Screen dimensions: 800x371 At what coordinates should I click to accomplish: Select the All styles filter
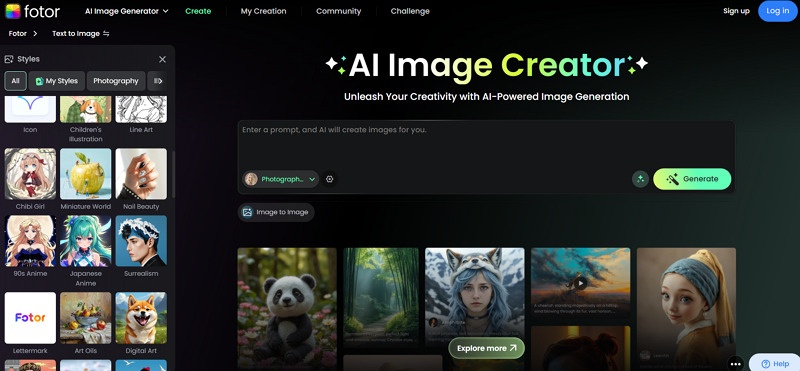15,81
